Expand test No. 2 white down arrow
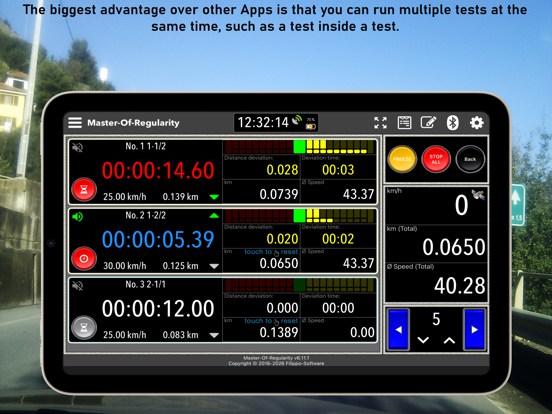This screenshot has width=552, height=414. coord(214,266)
